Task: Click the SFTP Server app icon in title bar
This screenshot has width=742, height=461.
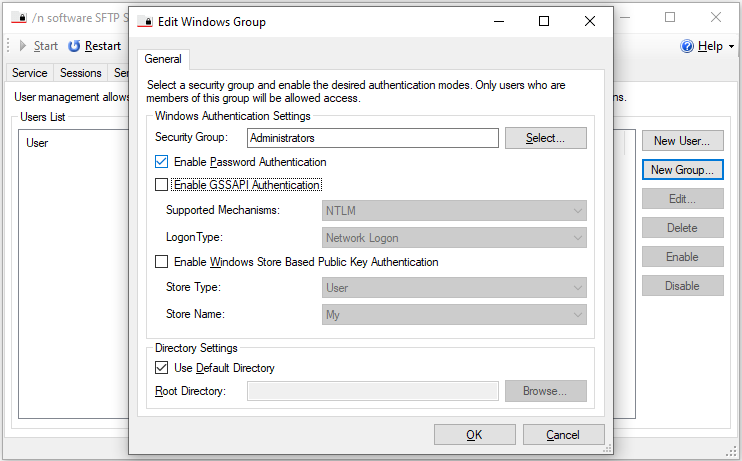Action: pos(18,17)
